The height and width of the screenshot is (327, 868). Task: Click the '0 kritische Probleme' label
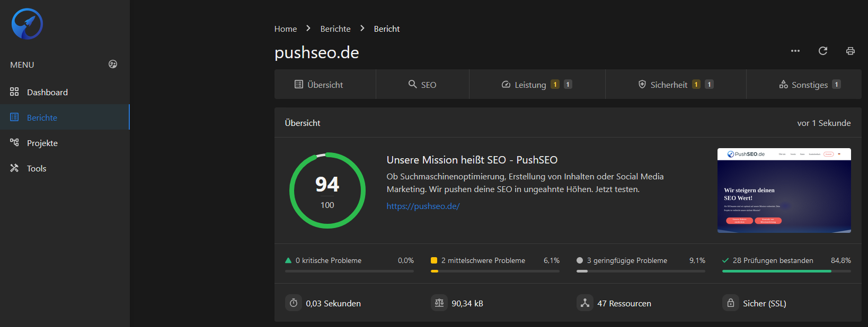329,260
